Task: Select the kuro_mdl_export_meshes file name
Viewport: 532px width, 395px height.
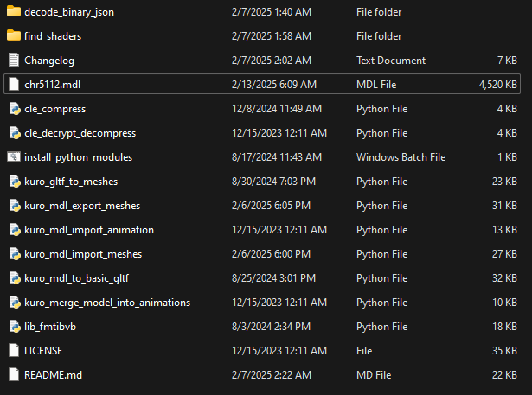Action: pos(82,206)
